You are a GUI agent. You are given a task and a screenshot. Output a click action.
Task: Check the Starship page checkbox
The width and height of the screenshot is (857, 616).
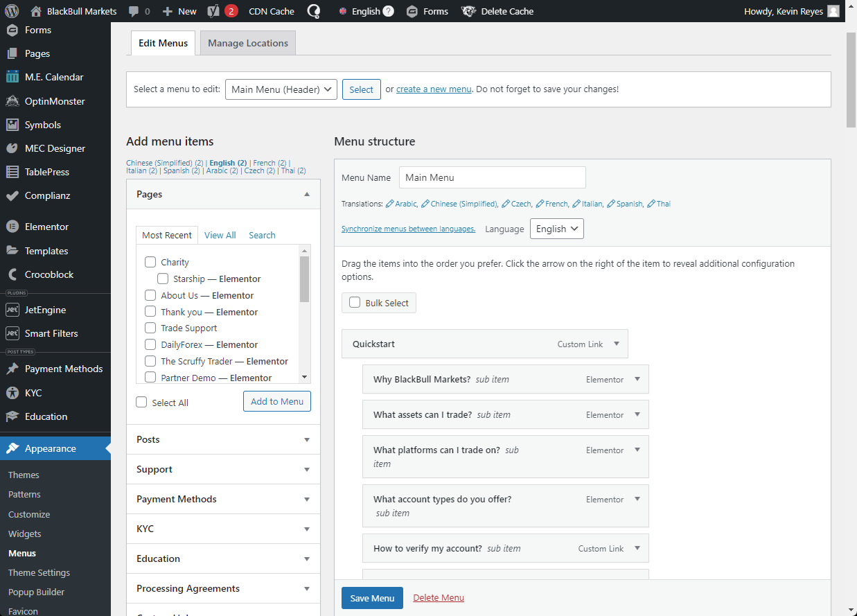[x=163, y=279]
